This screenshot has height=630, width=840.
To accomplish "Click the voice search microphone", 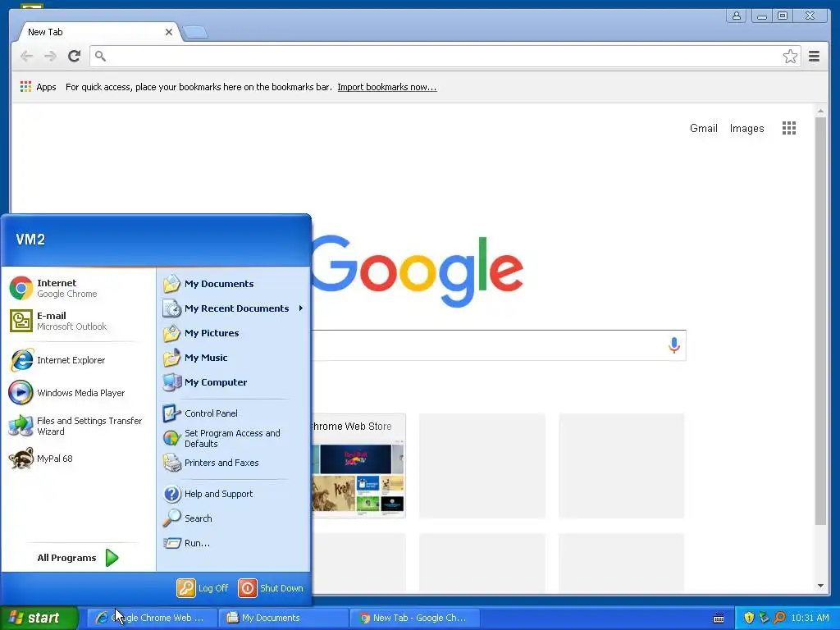I will 674,345.
